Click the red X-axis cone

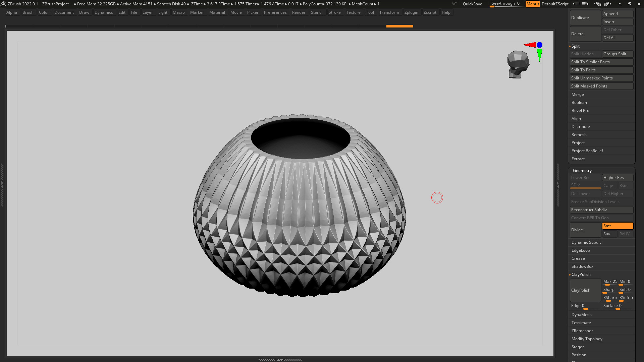529,45
